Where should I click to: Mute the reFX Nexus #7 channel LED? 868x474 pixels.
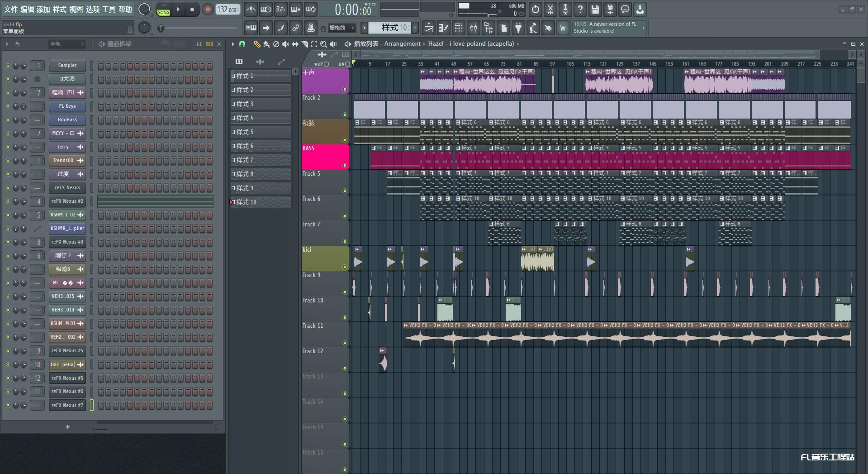8,405
